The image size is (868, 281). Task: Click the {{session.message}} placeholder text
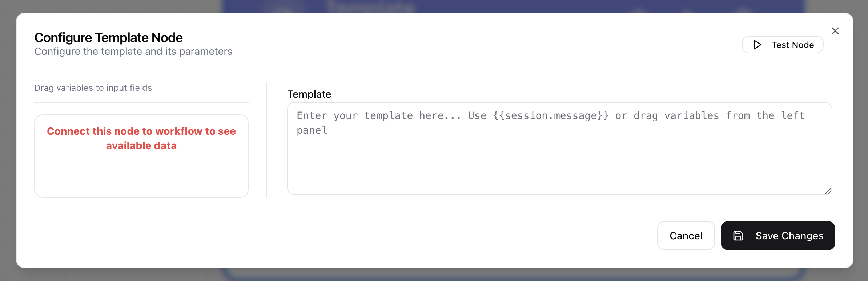pos(551,116)
